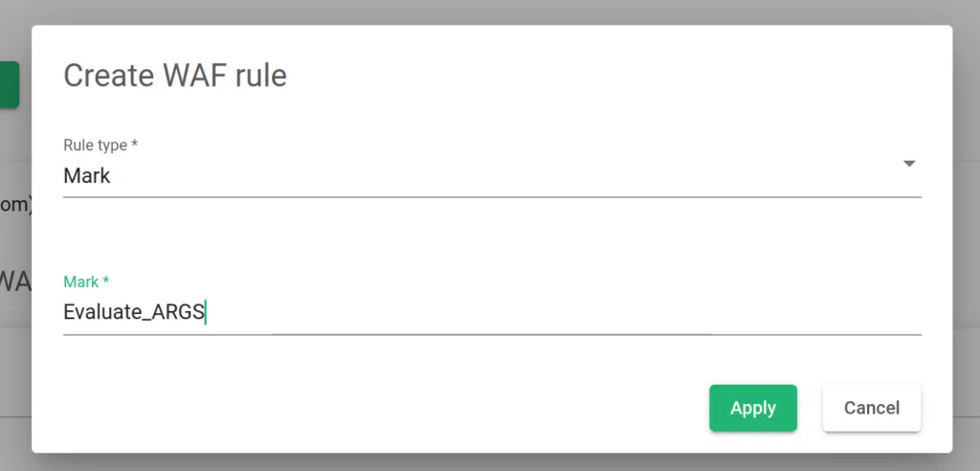Click the green button behind the dialog

pos(9,84)
